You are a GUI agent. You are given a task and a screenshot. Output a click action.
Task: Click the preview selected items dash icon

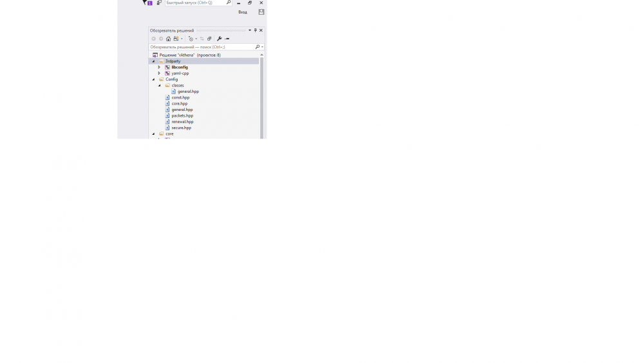click(227, 39)
